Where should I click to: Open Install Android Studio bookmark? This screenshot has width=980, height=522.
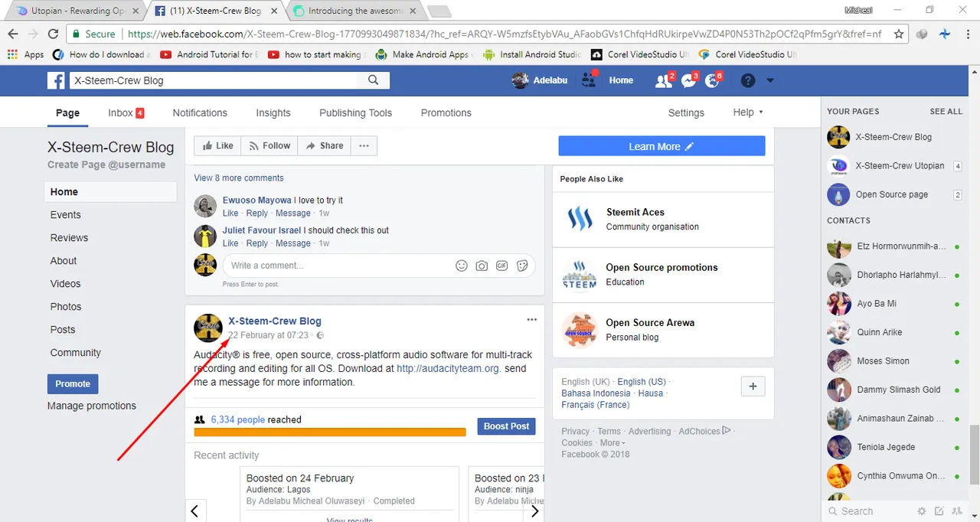[532, 54]
